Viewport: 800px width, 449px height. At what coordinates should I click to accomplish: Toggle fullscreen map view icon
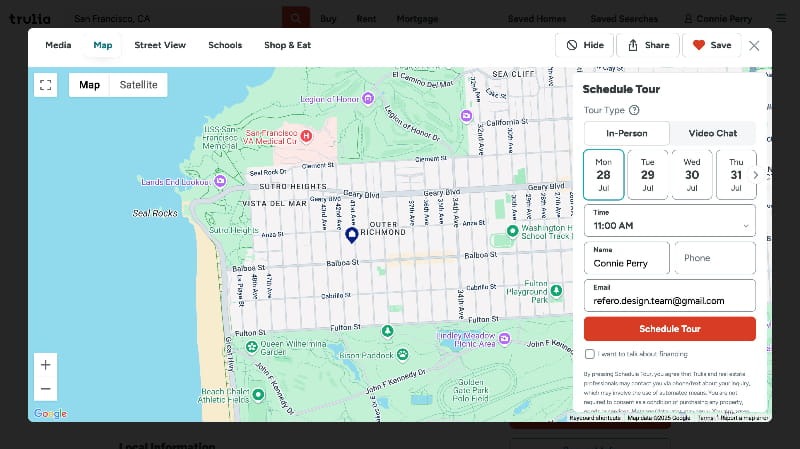tap(45, 85)
